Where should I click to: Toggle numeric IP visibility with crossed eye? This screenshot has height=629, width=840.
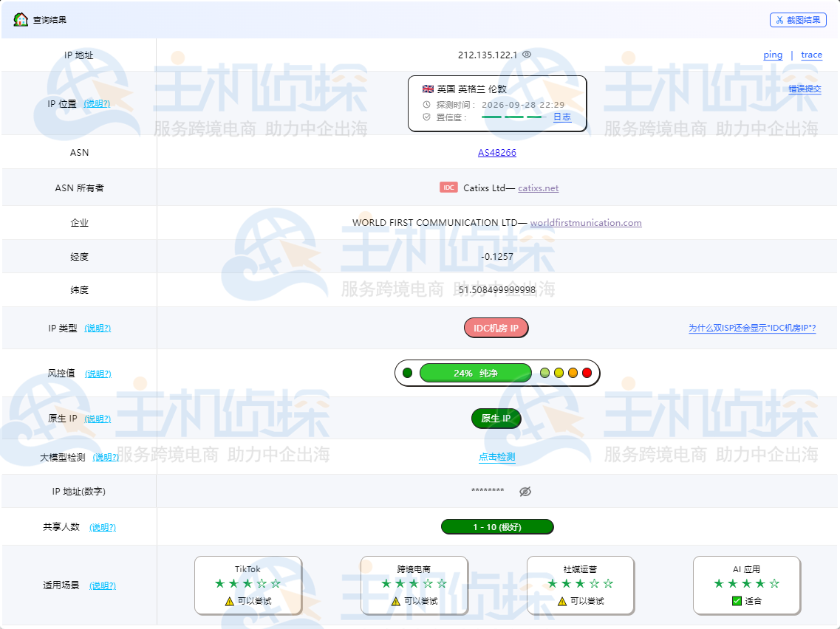(525, 492)
